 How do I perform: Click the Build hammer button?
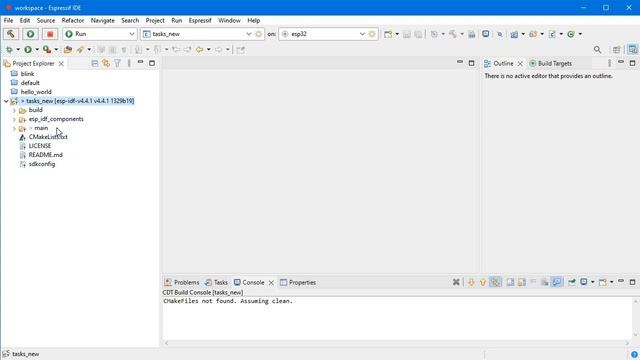[11, 34]
